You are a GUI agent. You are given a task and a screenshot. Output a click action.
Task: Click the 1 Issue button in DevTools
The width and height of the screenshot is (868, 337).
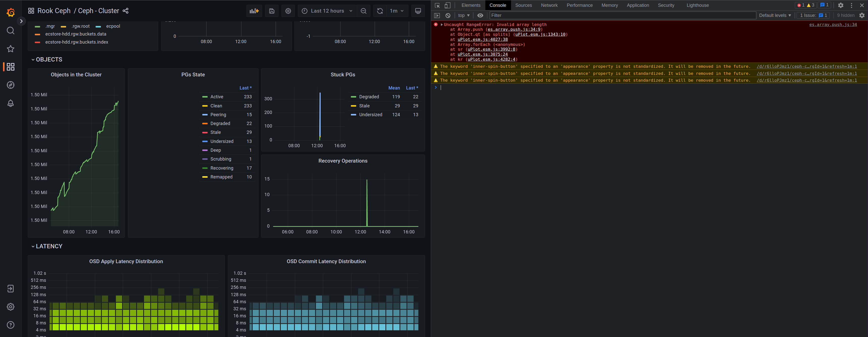(813, 15)
